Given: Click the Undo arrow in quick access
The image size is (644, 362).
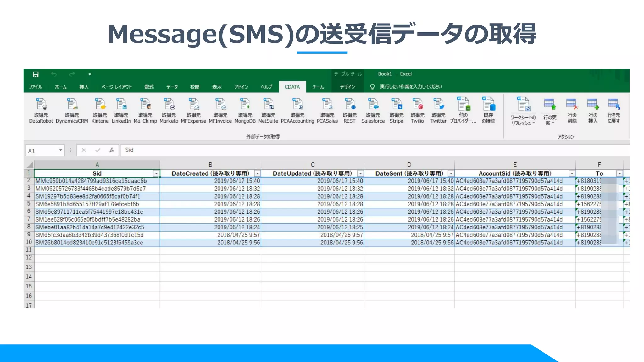Looking at the screenshot, I should (54, 74).
